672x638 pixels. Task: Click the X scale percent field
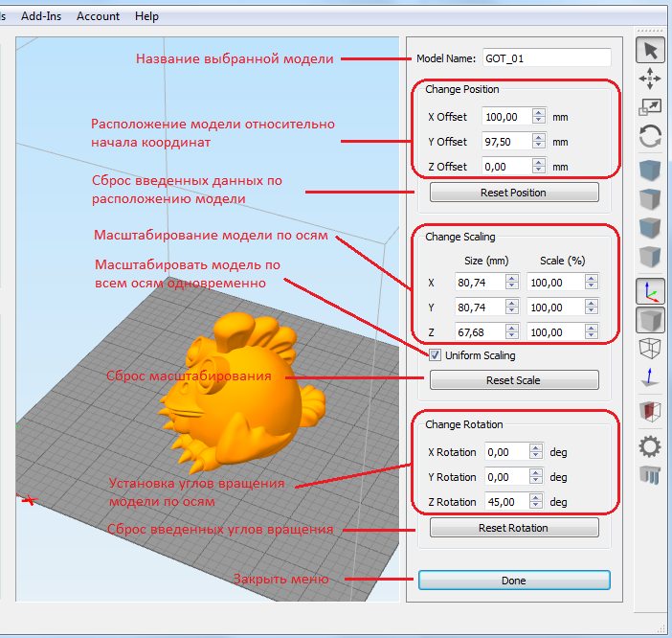pyautogui.click(x=555, y=283)
